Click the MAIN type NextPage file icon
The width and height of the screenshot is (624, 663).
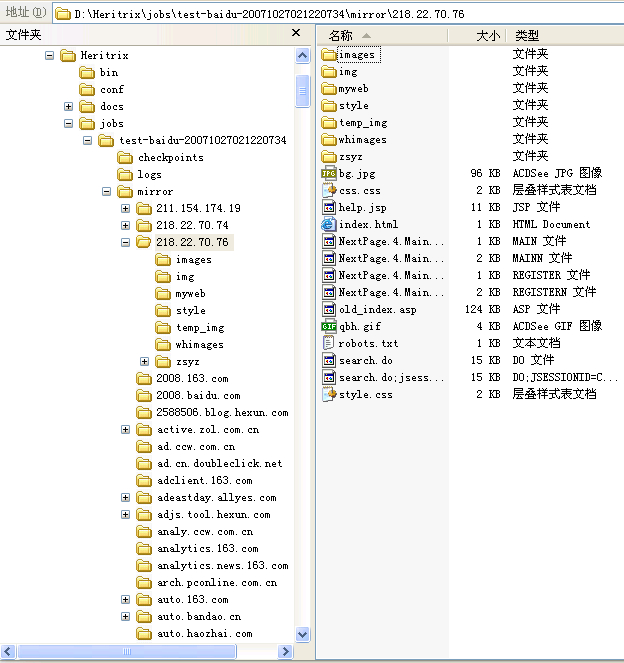click(x=329, y=241)
